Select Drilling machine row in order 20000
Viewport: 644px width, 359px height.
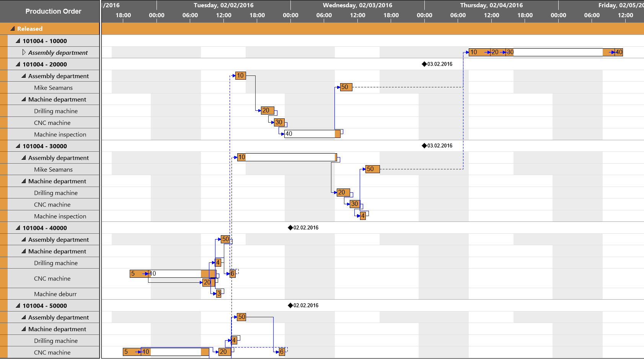(53, 111)
